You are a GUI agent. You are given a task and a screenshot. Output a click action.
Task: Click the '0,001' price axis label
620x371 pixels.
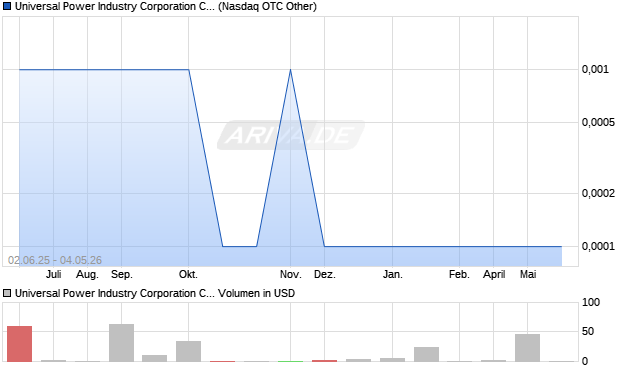coord(595,69)
